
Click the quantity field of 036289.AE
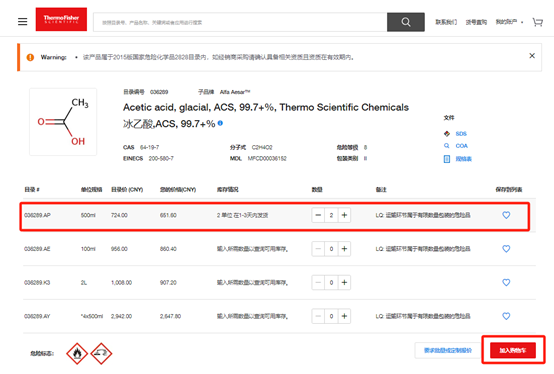(x=331, y=249)
